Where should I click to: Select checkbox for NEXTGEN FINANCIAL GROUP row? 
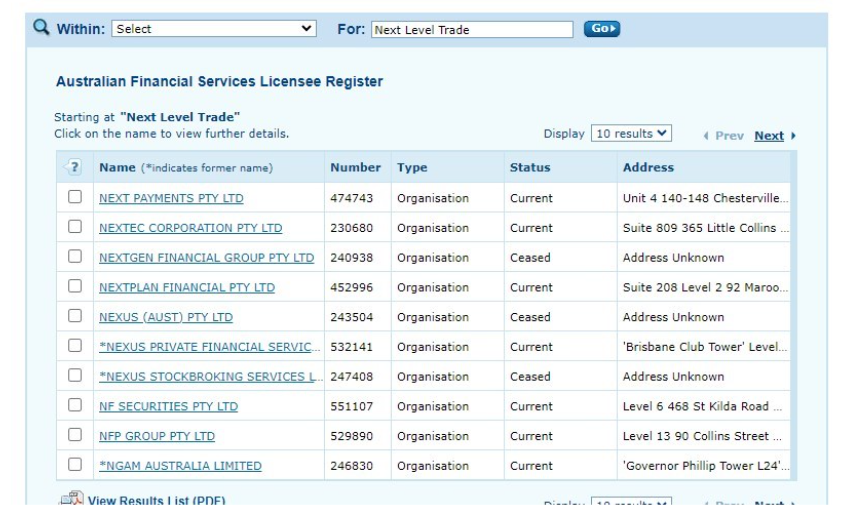pos(75,256)
